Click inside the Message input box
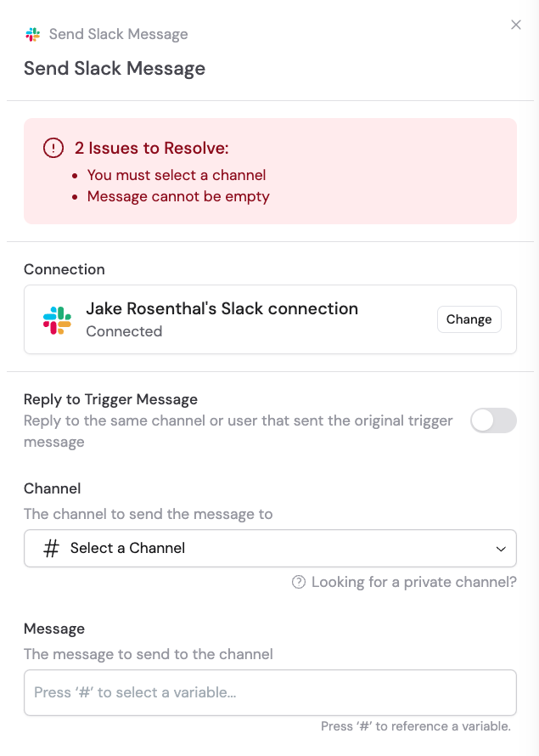 270,692
